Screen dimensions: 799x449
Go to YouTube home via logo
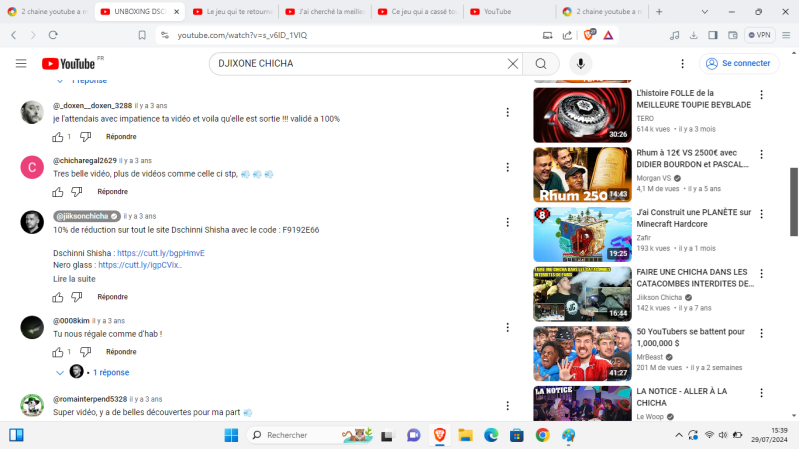[x=68, y=64]
